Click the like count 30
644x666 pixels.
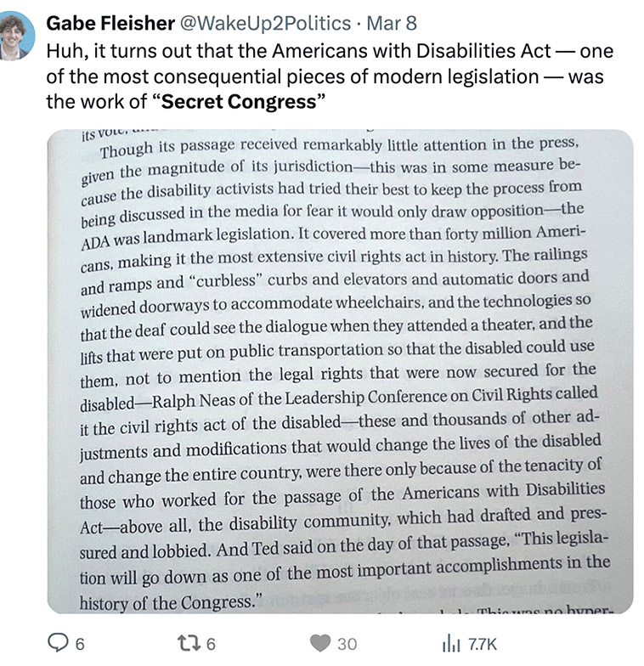click(347, 644)
